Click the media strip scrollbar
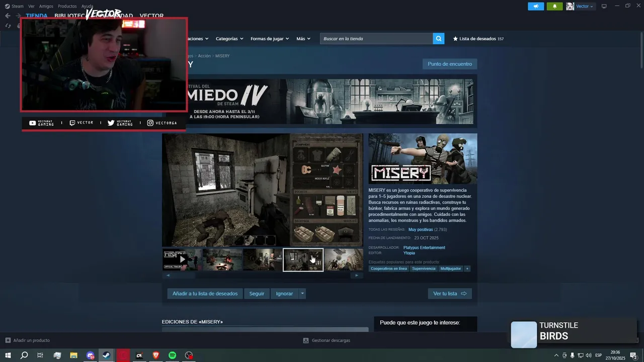 [262, 275]
